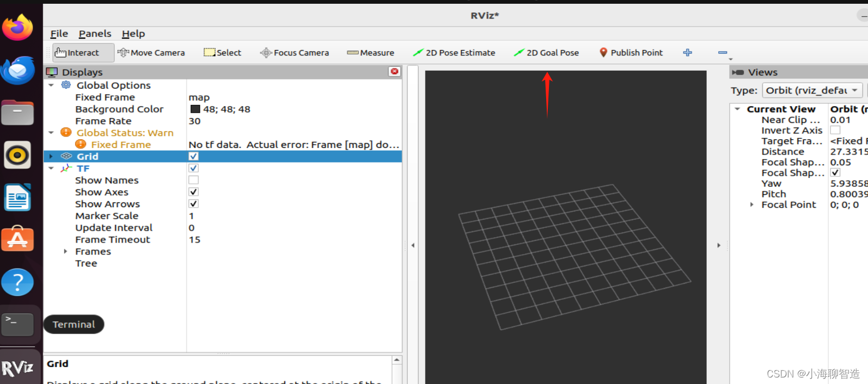Click the Global Status warning icon

[66, 132]
